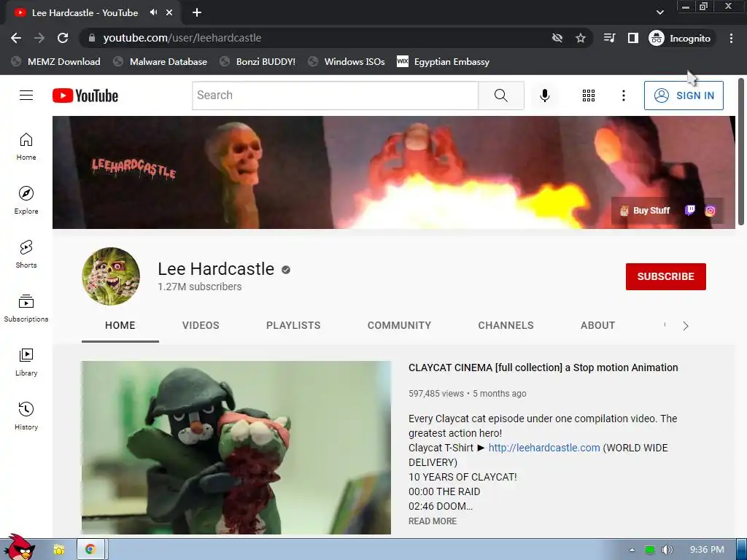Viewport: 747px width, 560px height.
Task: Open Subscriptions in sidebar
Action: point(26,308)
